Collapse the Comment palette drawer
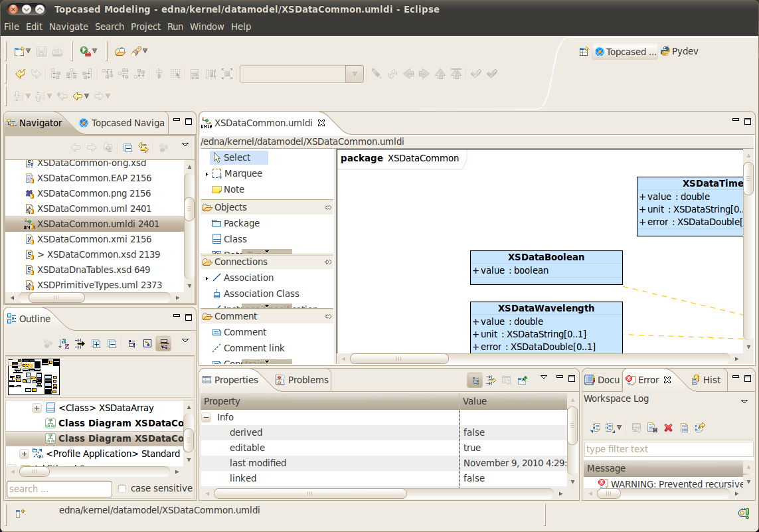759x532 pixels. pyautogui.click(x=267, y=316)
